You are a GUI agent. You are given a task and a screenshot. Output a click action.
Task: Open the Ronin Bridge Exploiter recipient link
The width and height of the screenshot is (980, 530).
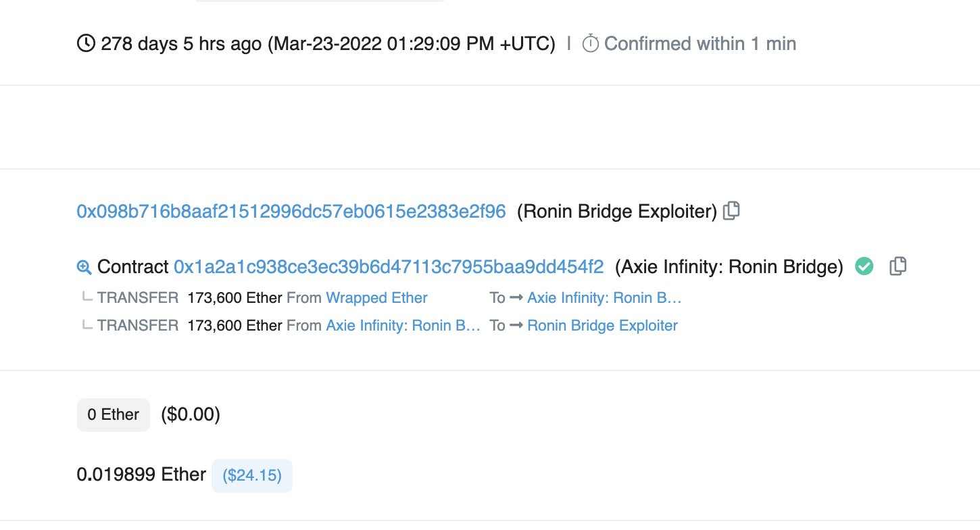coord(602,326)
